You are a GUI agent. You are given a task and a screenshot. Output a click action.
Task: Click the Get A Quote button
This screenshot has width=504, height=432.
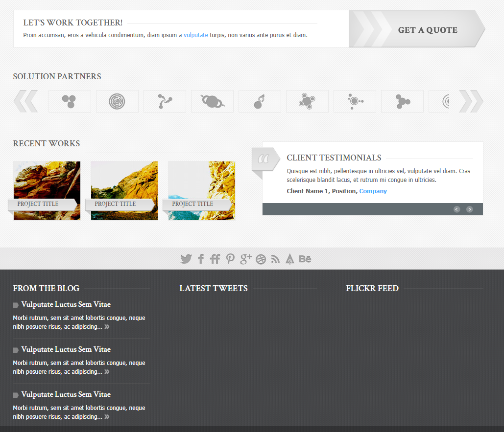(x=417, y=29)
